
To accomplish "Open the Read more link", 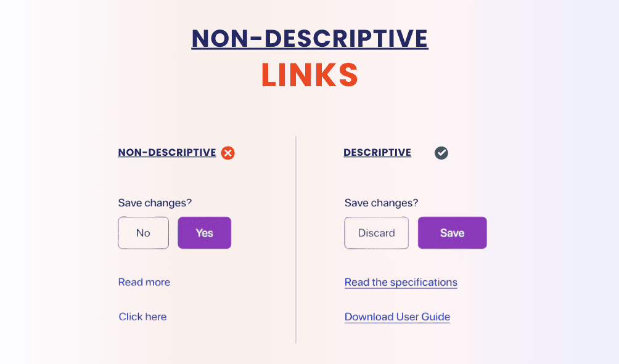I will click(x=144, y=282).
